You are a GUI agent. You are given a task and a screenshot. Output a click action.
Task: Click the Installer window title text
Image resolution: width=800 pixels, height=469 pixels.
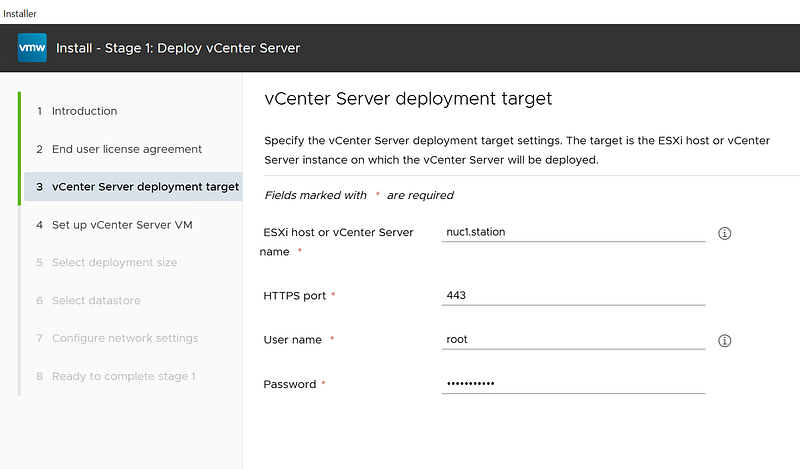20,12
